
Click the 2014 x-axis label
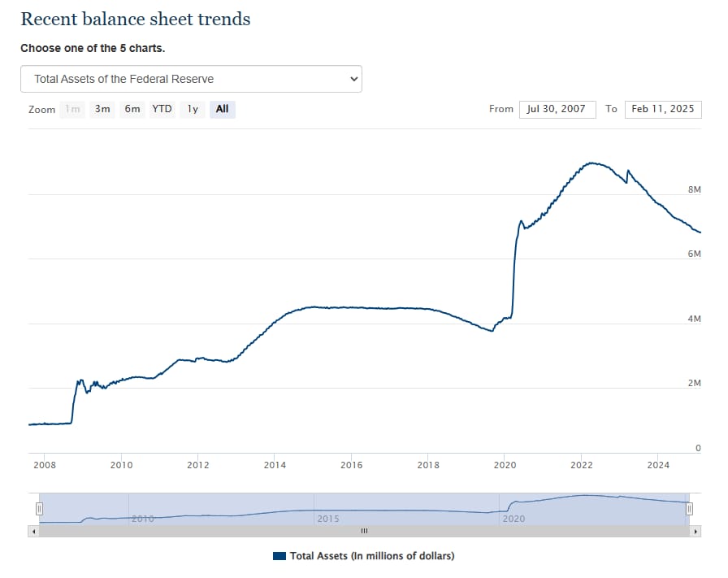point(275,465)
